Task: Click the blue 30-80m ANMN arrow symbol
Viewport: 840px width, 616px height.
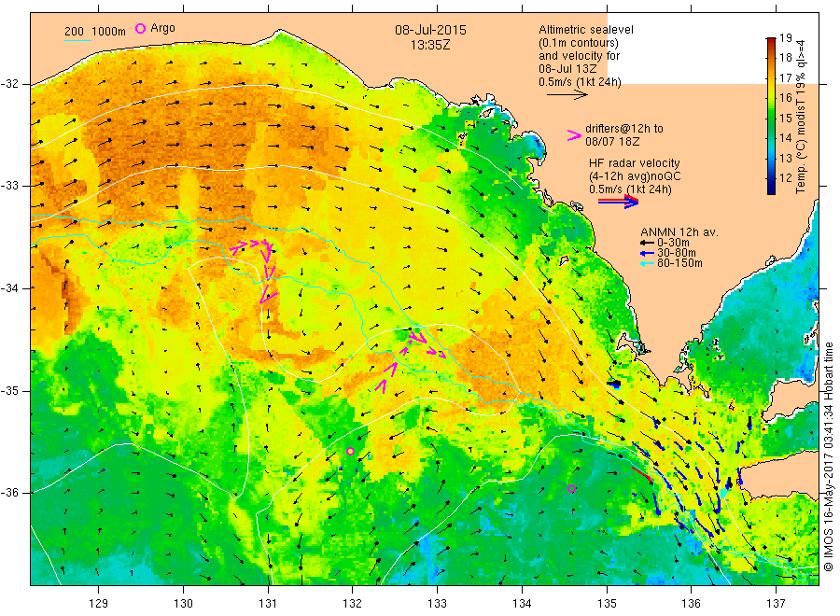Action: click(x=647, y=253)
